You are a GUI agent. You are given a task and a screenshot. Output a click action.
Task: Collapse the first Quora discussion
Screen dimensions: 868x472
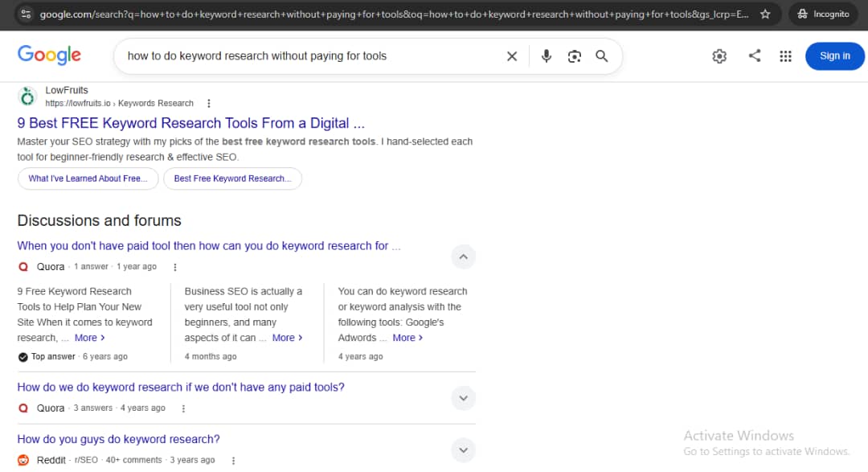(464, 257)
